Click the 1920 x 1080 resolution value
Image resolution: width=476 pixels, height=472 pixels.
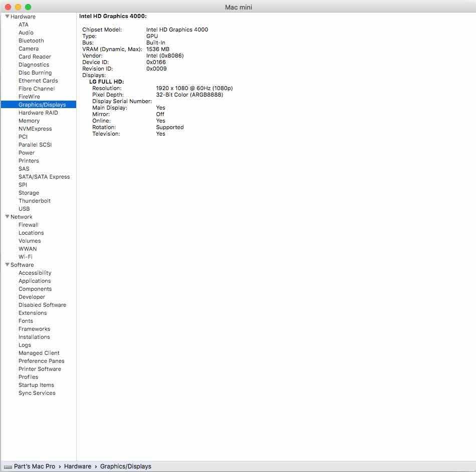coord(194,88)
